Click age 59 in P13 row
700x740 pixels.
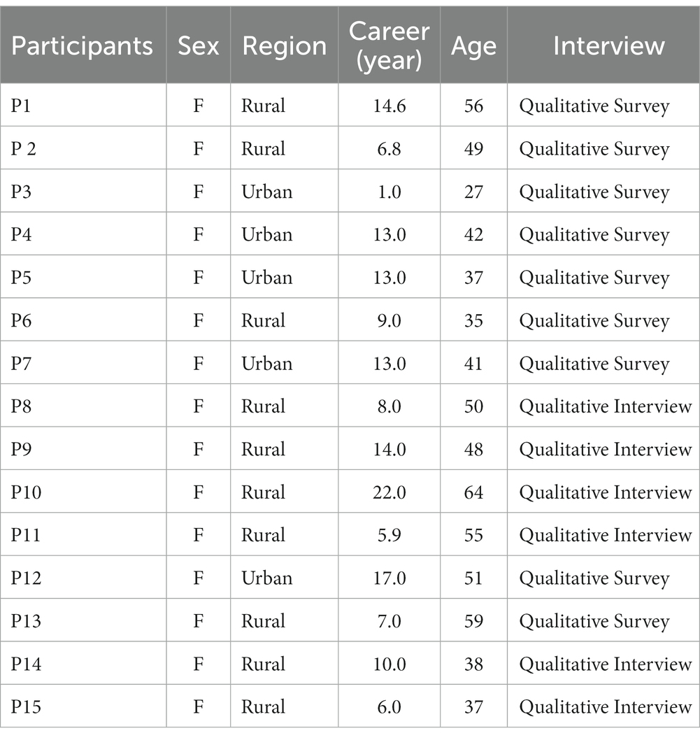tap(473, 621)
